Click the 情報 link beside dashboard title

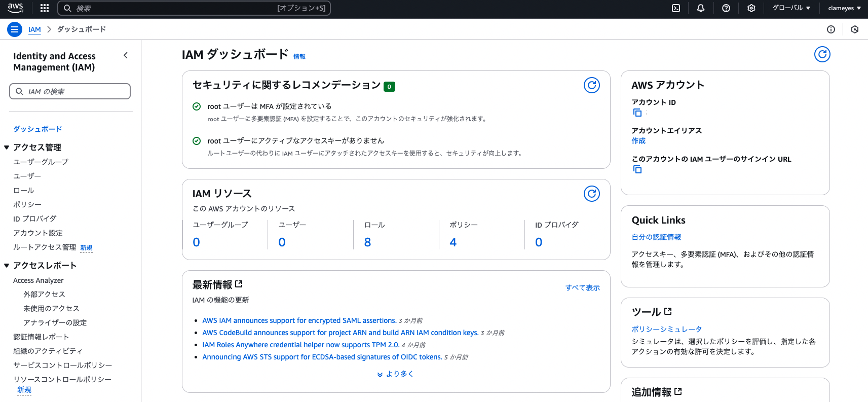299,57
